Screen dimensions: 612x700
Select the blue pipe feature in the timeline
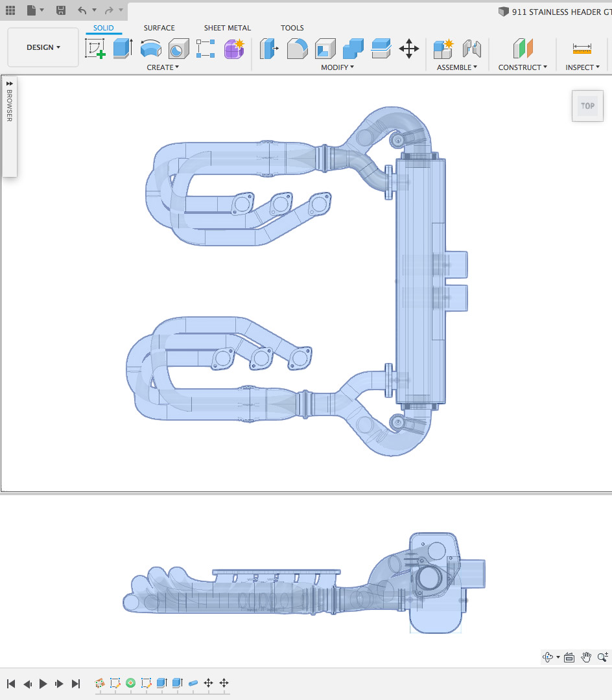tap(193, 682)
